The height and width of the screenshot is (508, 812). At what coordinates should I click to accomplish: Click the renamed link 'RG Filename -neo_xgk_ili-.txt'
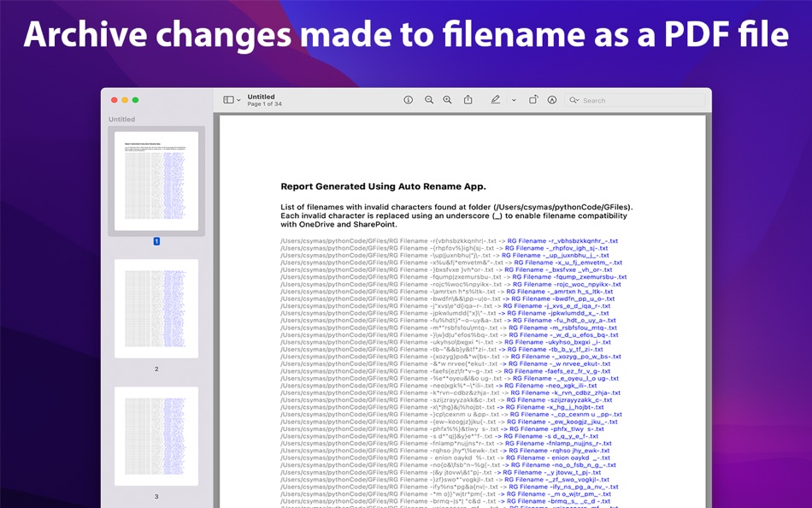[x=550, y=386]
